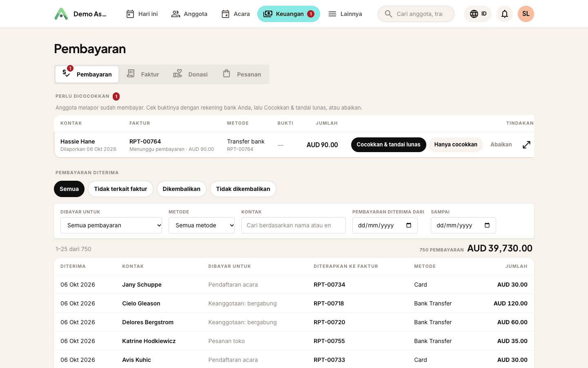Open the notifications bell
This screenshot has height=368, width=588.
pyautogui.click(x=505, y=14)
